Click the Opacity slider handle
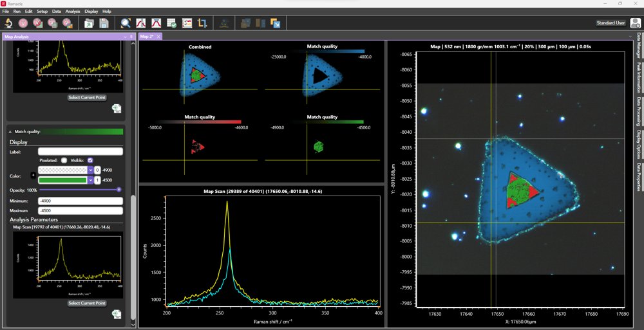The height and width of the screenshot is (330, 644). (x=118, y=190)
